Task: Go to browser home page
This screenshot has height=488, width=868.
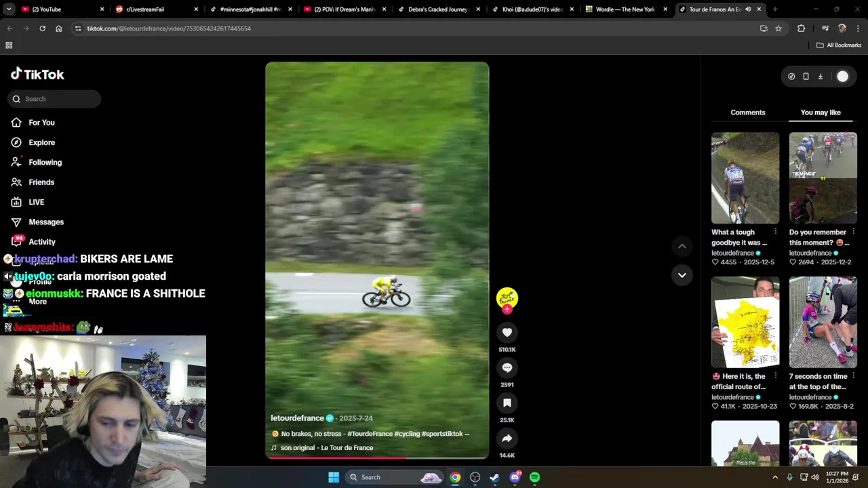Action: click(58, 28)
